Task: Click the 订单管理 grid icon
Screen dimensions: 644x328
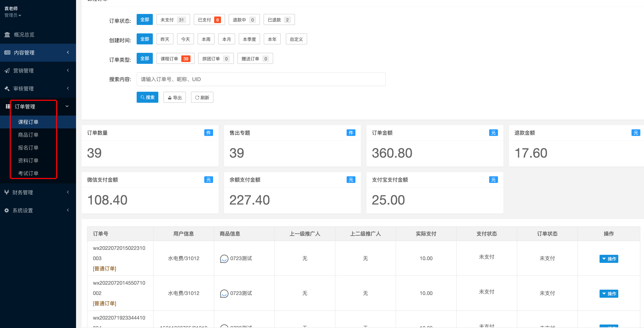Action: pos(8,107)
